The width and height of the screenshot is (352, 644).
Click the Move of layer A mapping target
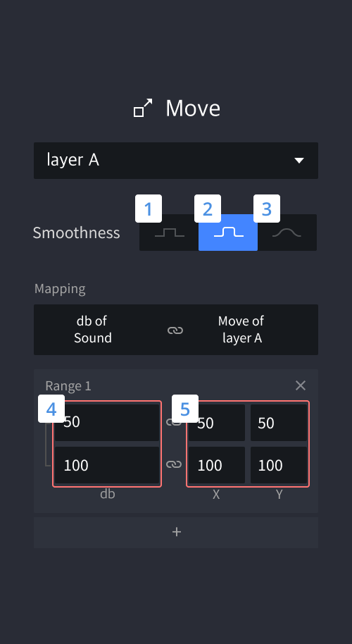point(241,329)
